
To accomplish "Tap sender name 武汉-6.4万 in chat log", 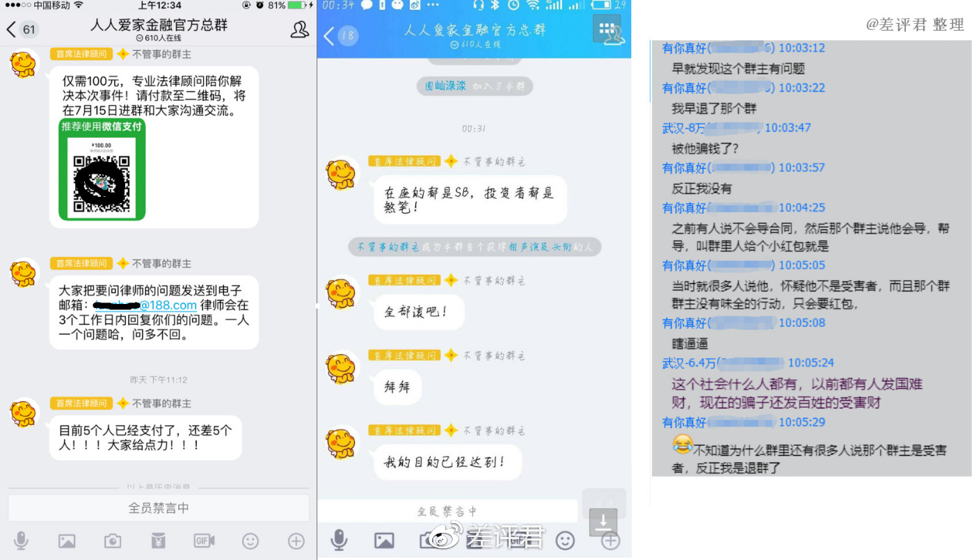I will click(x=689, y=363).
